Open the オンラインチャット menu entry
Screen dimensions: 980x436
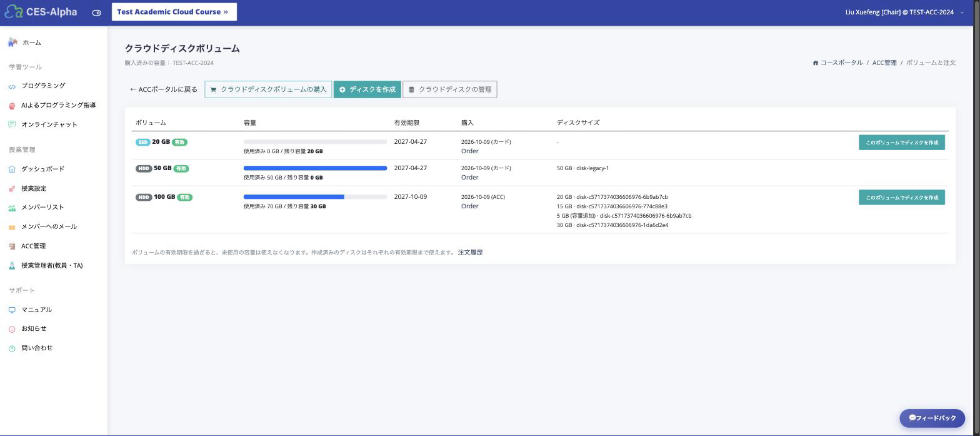coord(49,124)
